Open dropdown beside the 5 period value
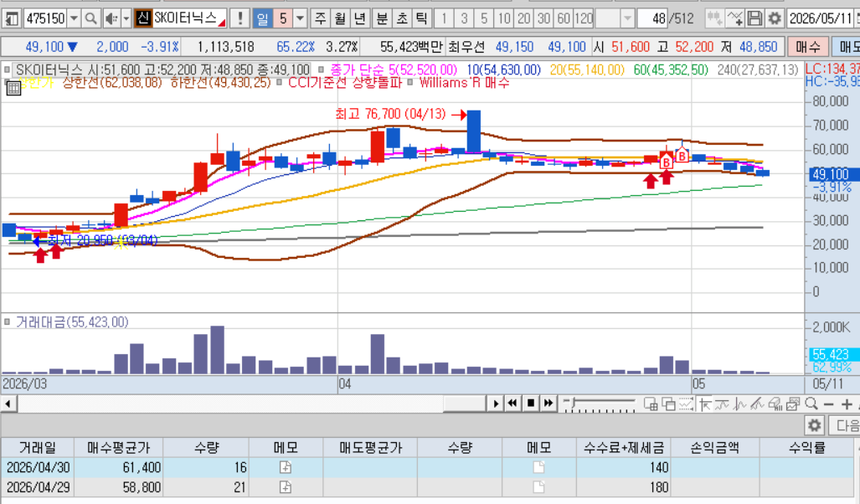The image size is (860, 504). pyautogui.click(x=300, y=18)
